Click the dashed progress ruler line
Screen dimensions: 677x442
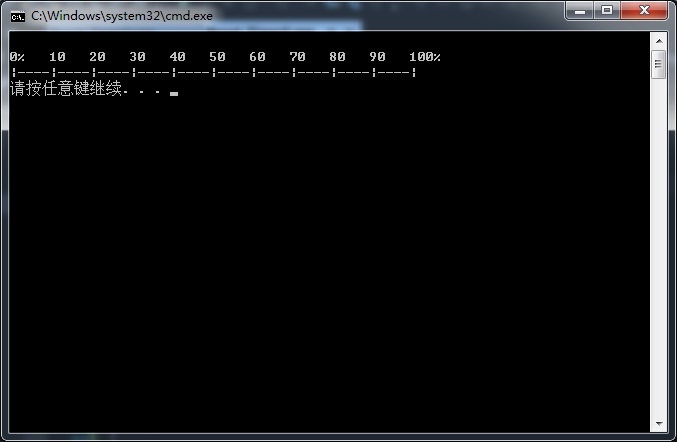click(x=214, y=72)
